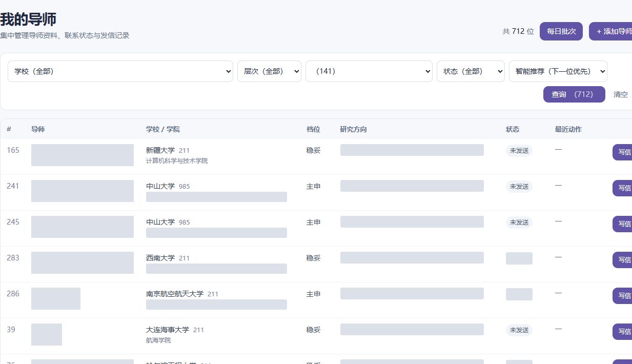Click the 新疆大学 school name
This screenshot has width=632, height=364.
160,150
